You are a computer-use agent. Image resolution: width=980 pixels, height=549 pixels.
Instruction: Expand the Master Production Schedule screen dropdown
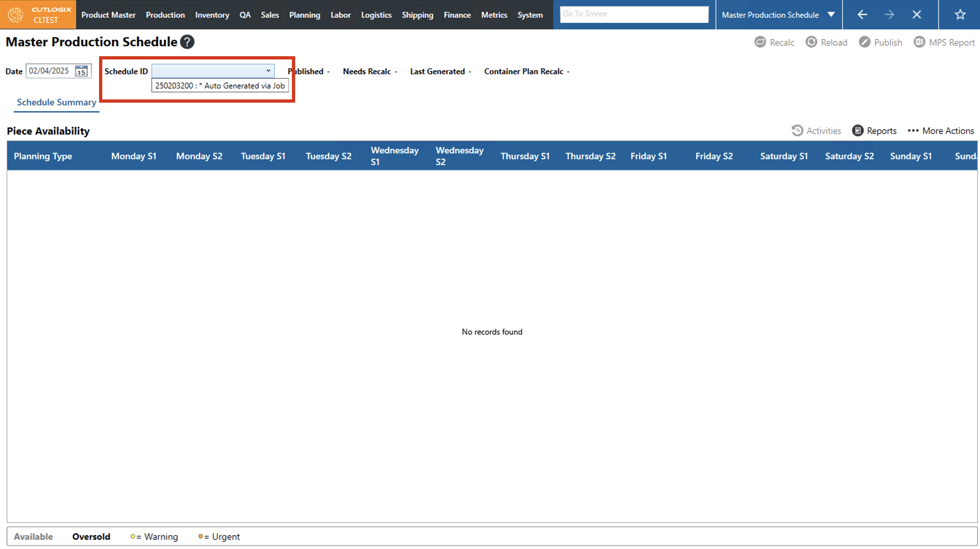tap(831, 15)
